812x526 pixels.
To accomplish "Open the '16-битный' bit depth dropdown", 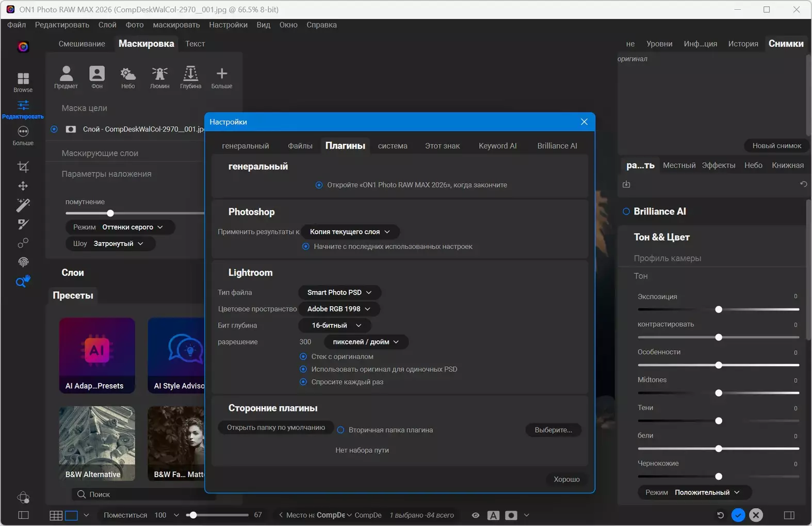I will 334,325.
